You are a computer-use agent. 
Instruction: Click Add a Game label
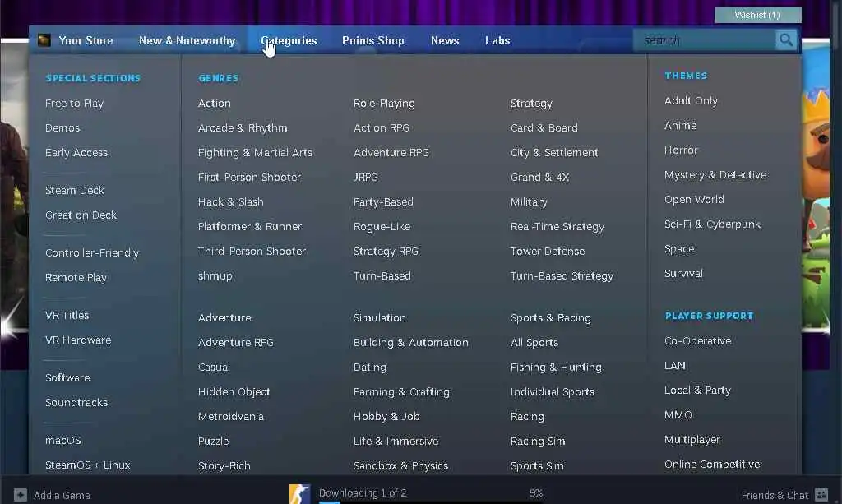point(62,496)
